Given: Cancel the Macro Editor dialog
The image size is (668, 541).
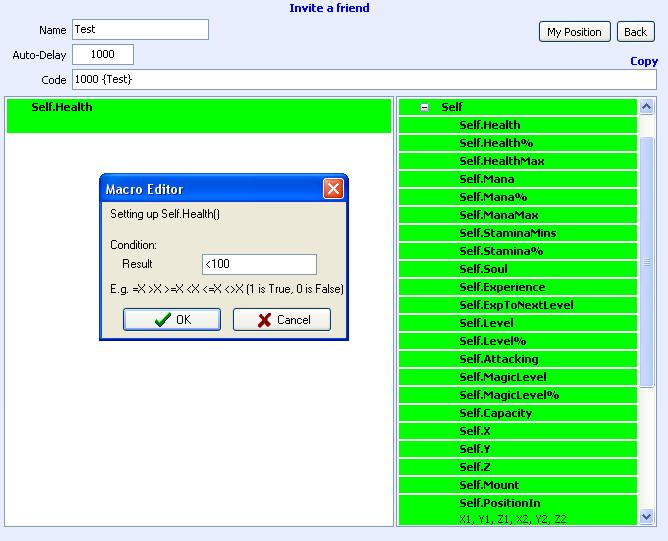Looking at the screenshot, I should coord(281,320).
